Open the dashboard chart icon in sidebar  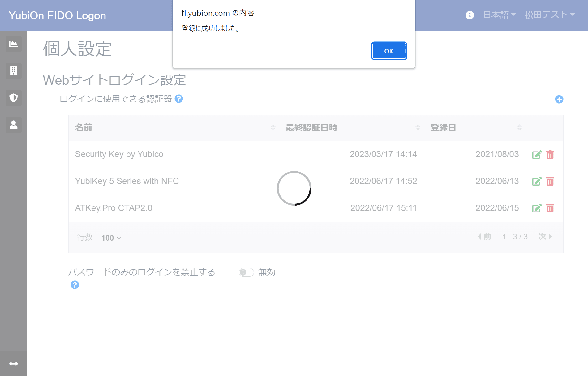pyautogui.click(x=14, y=44)
